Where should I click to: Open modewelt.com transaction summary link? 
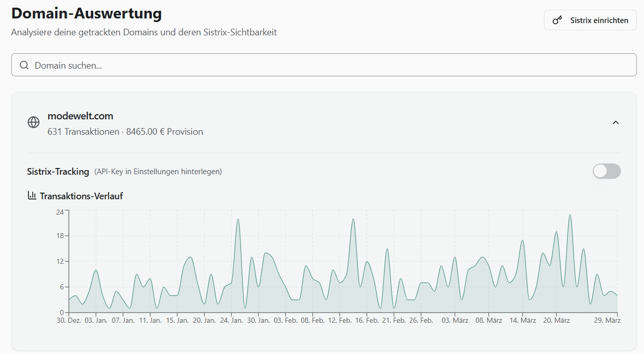click(125, 132)
